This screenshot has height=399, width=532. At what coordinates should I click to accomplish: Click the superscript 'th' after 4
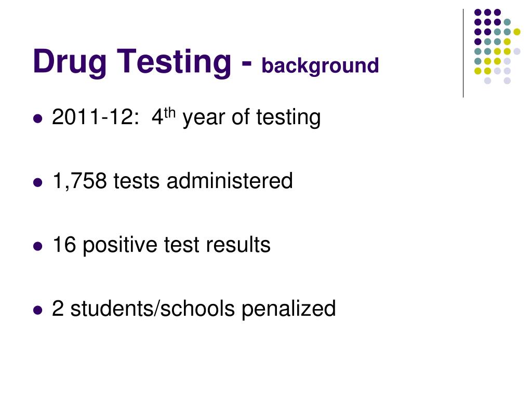coord(170,113)
